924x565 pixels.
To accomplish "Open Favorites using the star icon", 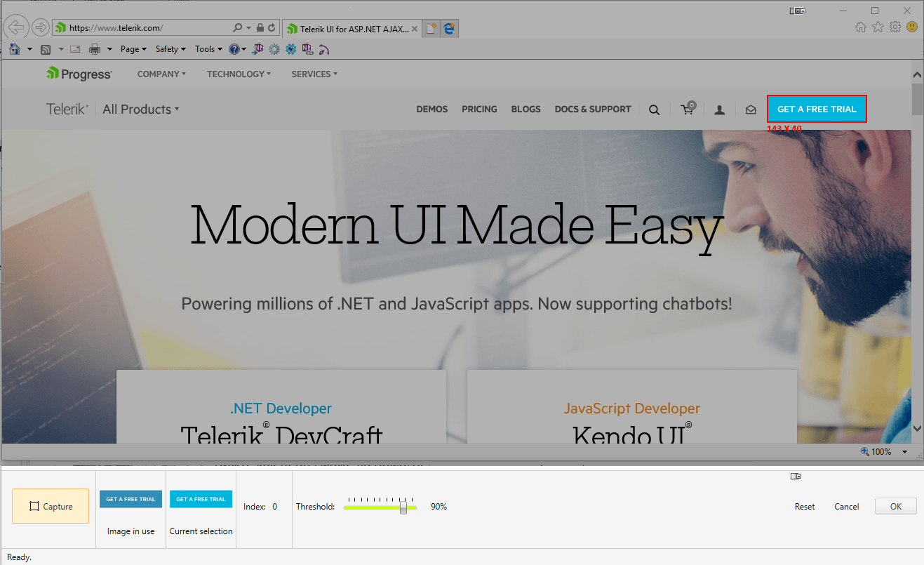I will pyautogui.click(x=878, y=27).
